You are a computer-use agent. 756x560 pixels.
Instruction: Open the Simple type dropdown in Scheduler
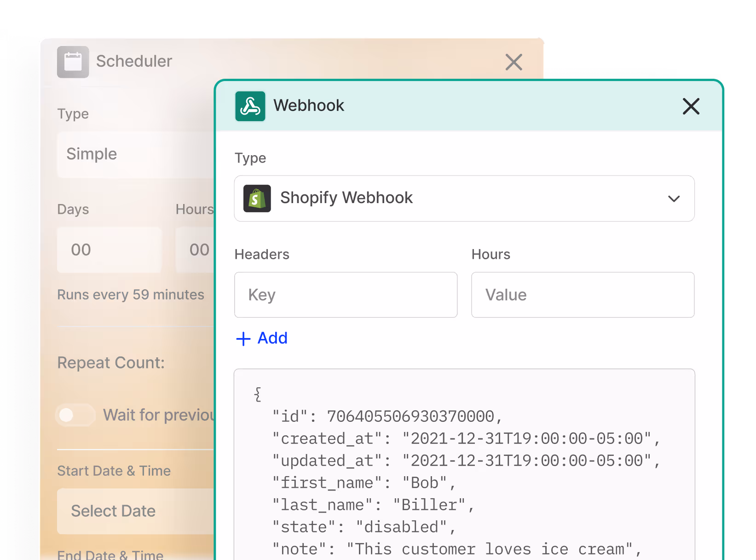(x=136, y=154)
